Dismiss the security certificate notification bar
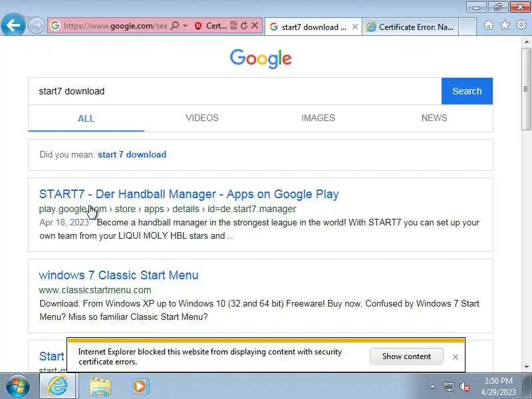Image resolution: width=532 pixels, height=399 pixels. tap(456, 357)
